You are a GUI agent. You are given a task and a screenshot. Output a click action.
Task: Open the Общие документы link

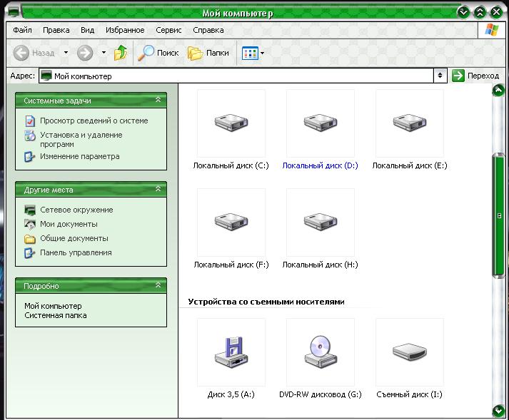click(x=74, y=238)
